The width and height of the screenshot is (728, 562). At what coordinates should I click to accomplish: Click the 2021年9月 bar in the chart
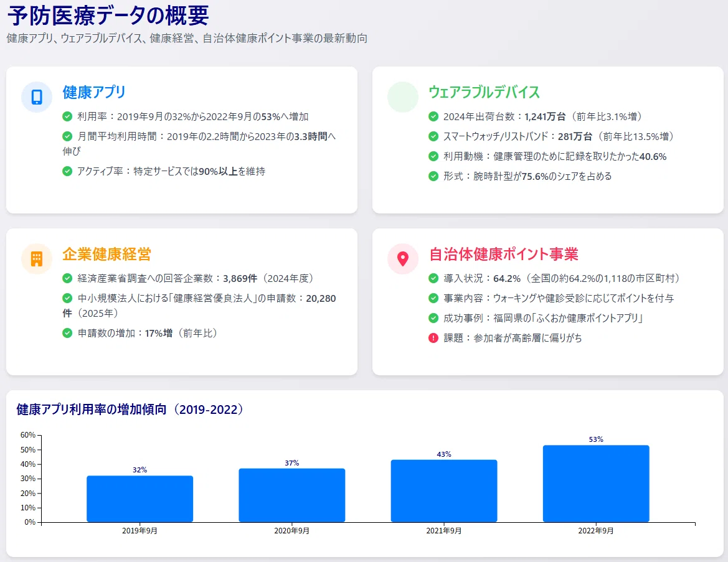pyautogui.click(x=444, y=491)
